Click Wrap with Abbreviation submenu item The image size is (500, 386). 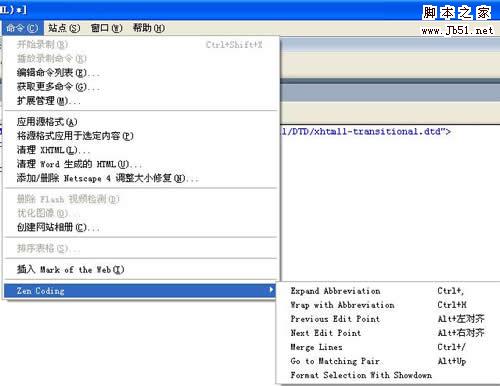[388, 305]
